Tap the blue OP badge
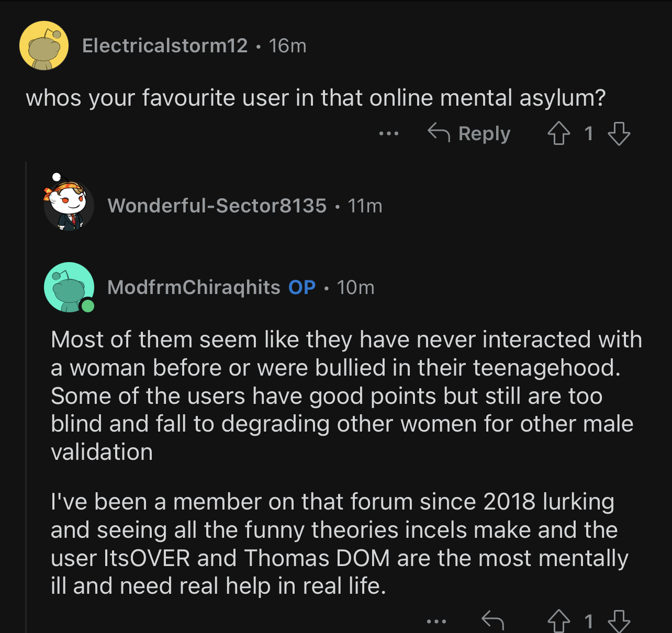This screenshot has height=633, width=672. tap(302, 287)
